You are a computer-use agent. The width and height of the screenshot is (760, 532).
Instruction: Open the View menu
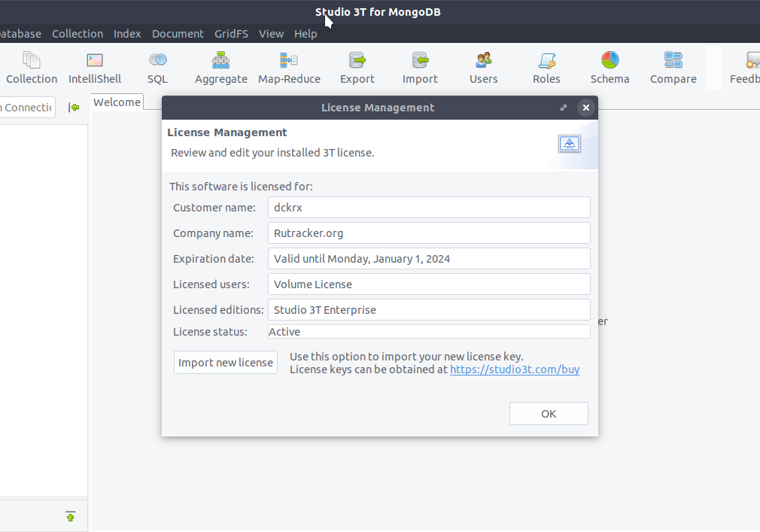[x=271, y=34]
